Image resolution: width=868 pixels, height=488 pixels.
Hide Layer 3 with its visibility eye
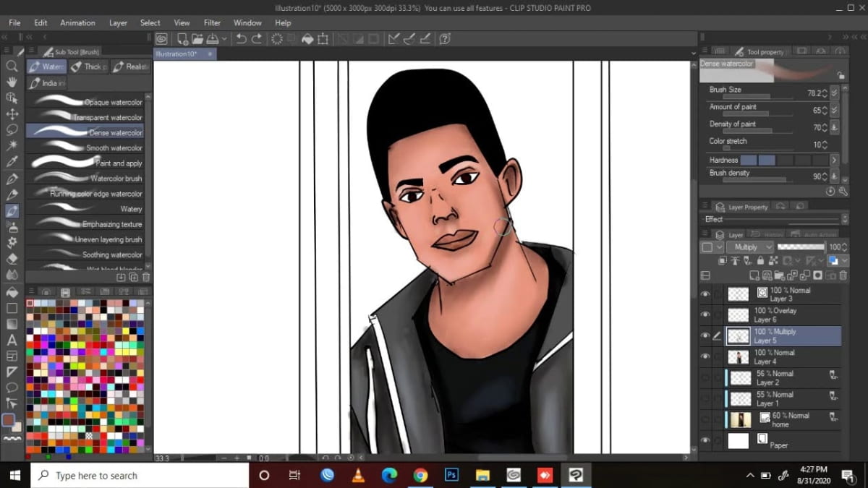(705, 294)
